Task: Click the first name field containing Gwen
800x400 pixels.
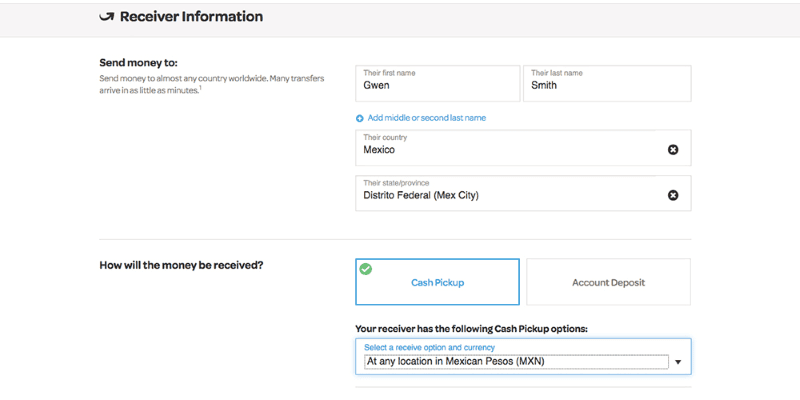Action: pos(437,84)
